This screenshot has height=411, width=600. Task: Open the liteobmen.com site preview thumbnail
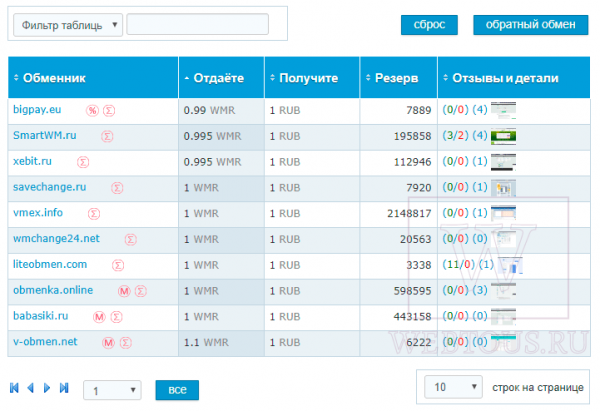(x=510, y=265)
